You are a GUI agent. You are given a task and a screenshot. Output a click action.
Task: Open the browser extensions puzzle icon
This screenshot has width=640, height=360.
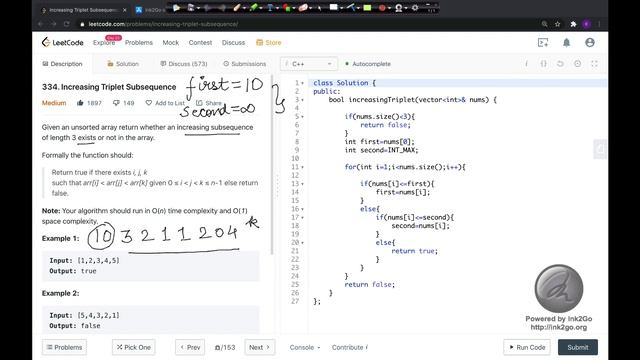pos(573,24)
